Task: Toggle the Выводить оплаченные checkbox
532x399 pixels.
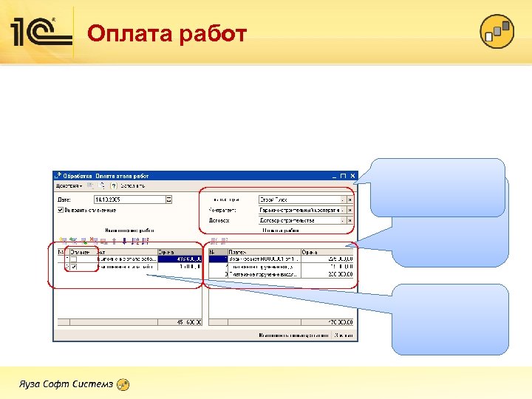Action: click(61, 210)
